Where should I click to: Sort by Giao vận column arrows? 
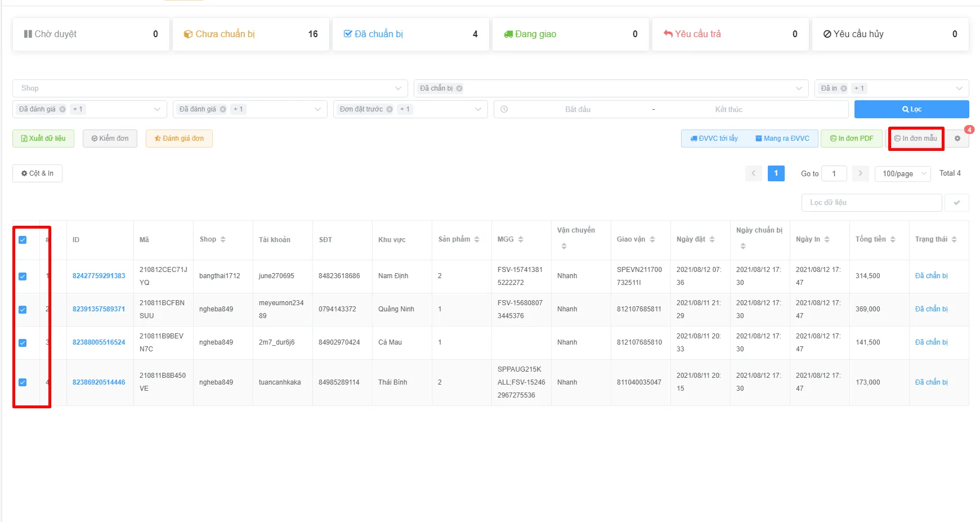[652, 239]
